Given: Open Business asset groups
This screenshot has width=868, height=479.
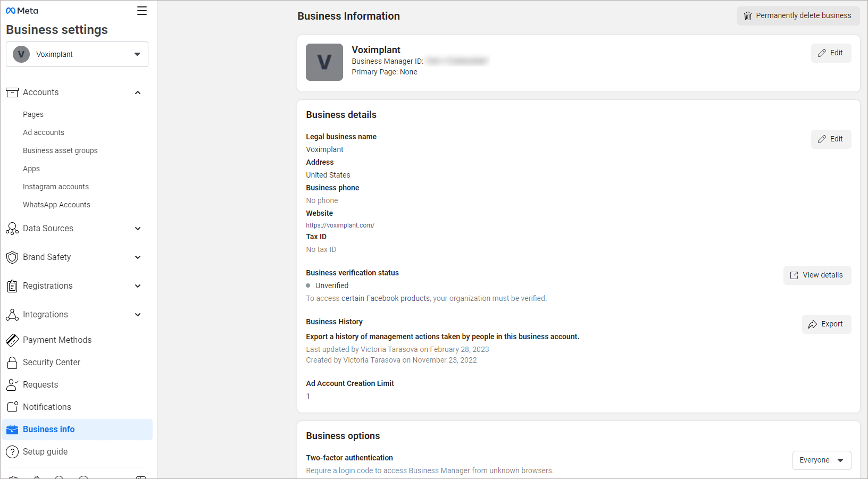Looking at the screenshot, I should point(60,150).
